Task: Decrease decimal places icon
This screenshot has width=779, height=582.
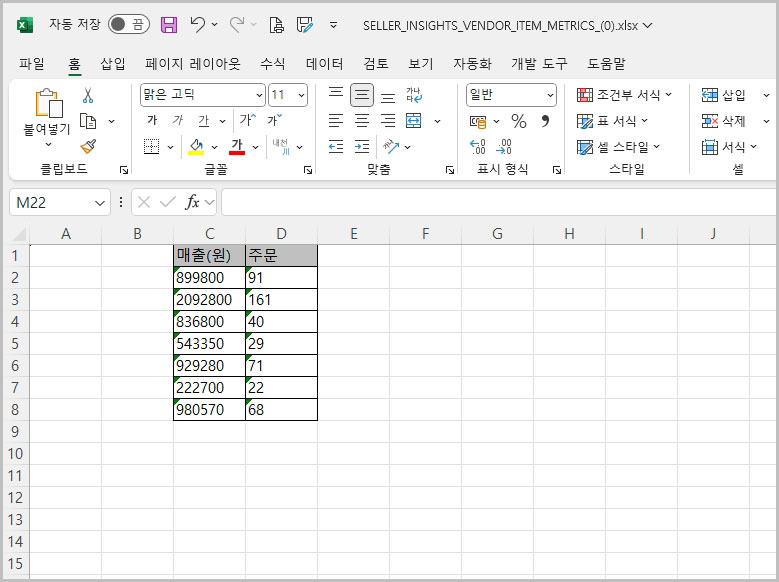Action: (x=504, y=147)
